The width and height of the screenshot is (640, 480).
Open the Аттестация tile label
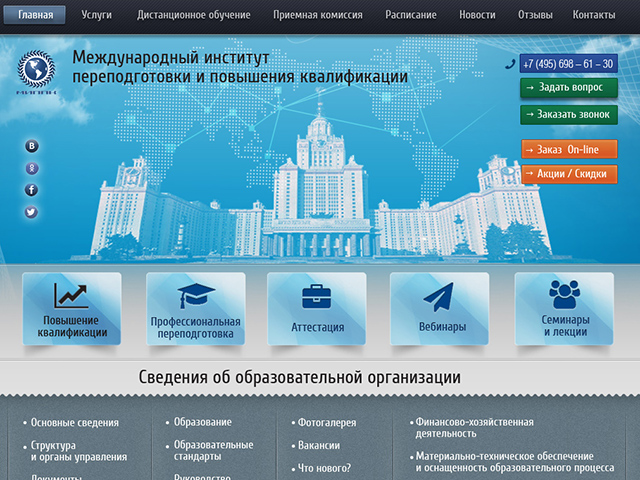(x=318, y=327)
